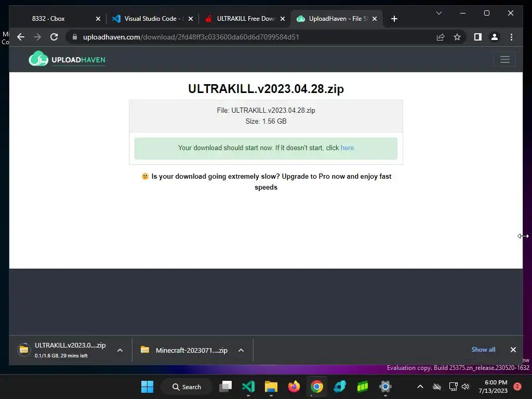Open the tab search dropdown

pyautogui.click(x=438, y=13)
